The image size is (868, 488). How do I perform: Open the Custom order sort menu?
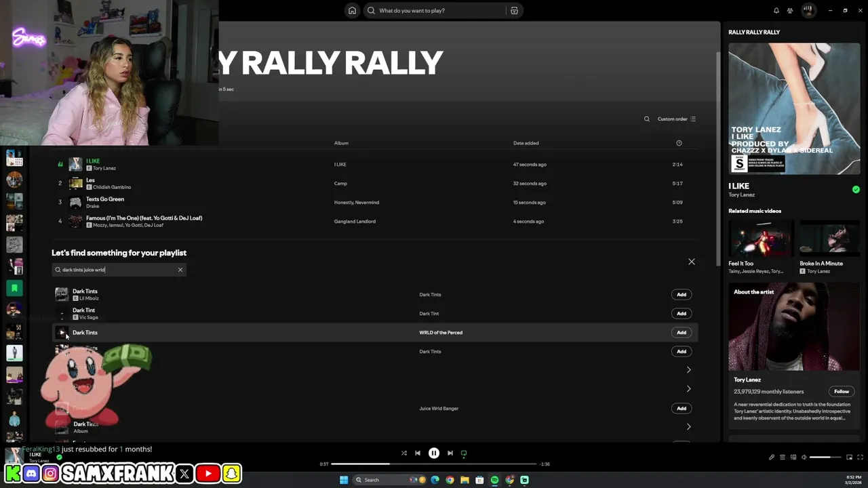point(676,119)
